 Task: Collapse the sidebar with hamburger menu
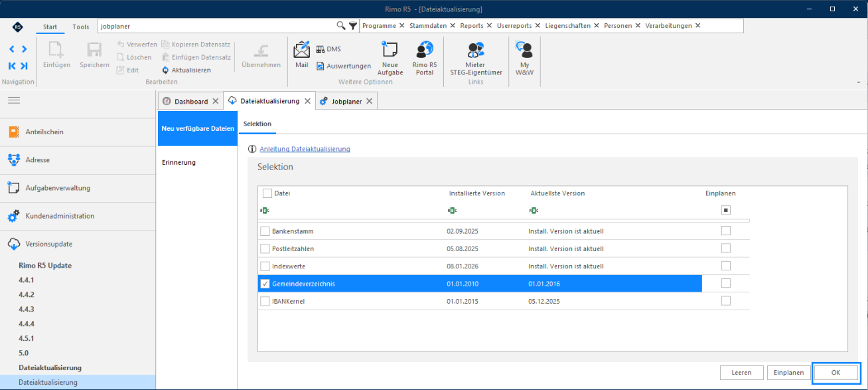click(x=14, y=100)
